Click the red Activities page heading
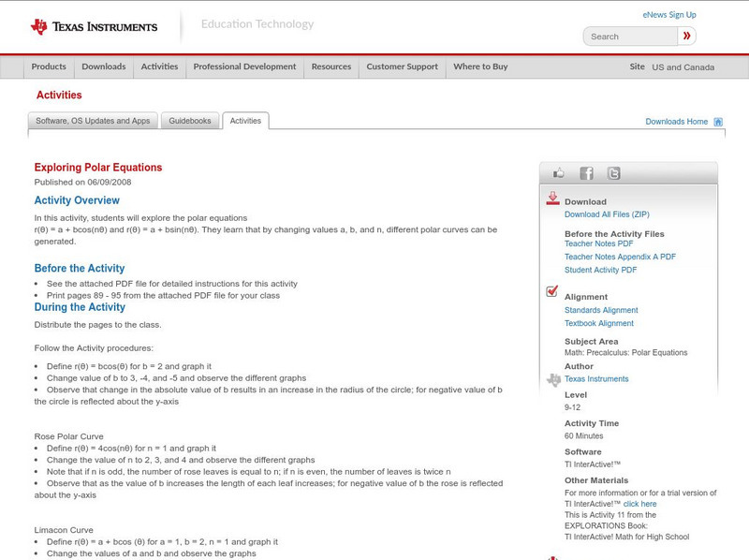This screenshot has width=749, height=560. (59, 96)
